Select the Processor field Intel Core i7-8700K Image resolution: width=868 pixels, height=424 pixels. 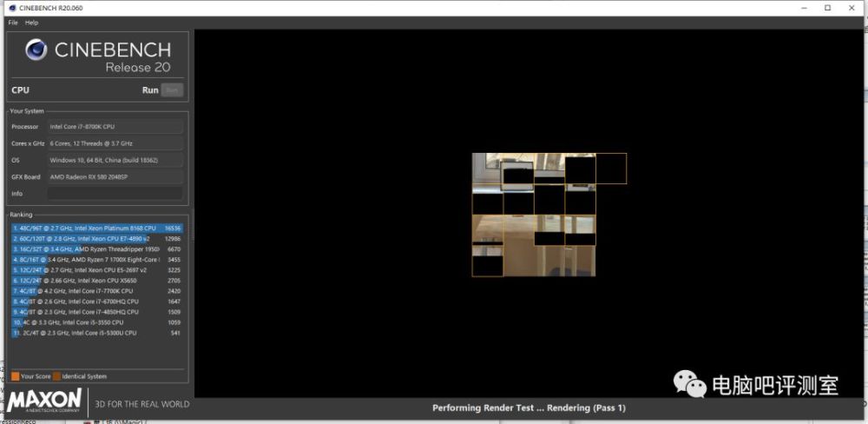point(115,126)
